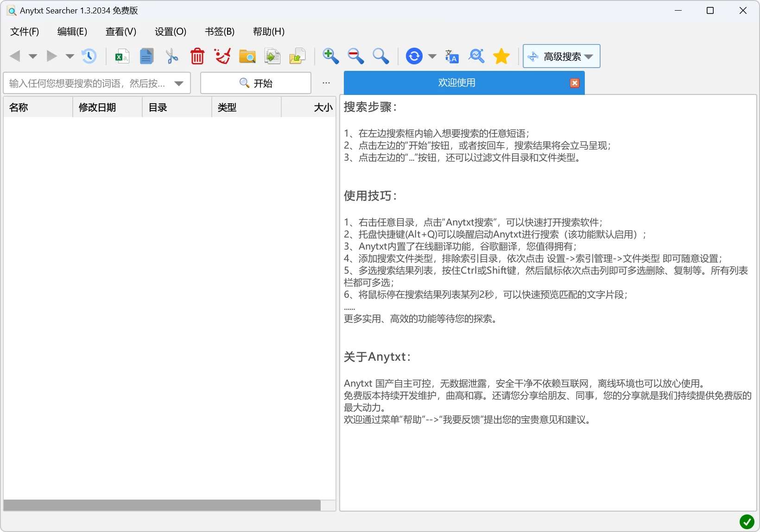Open the 文件(F) menu
The height and width of the screenshot is (532, 760).
point(25,31)
